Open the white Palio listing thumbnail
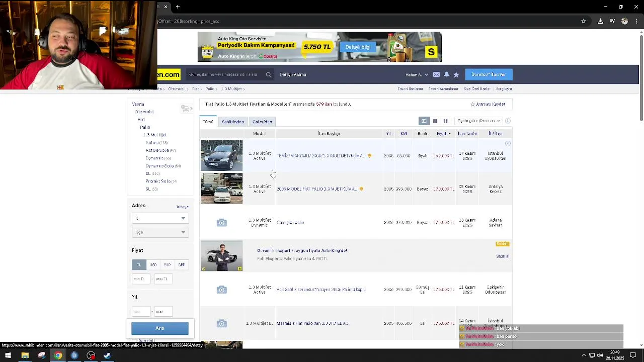This screenshot has height=362, width=644. point(221,189)
